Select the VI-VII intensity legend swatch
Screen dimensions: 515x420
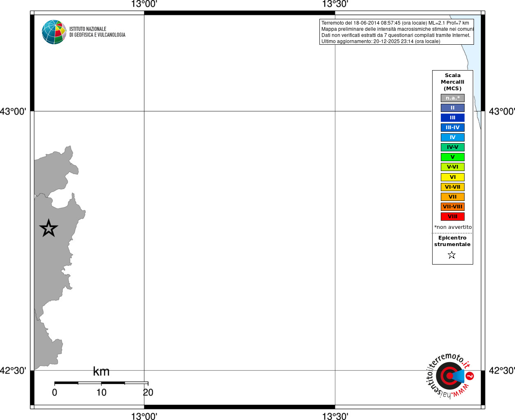(x=453, y=187)
